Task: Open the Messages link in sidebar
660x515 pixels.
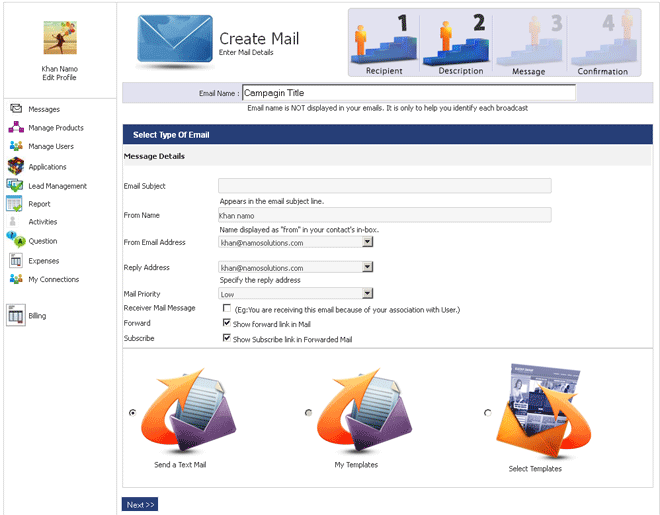Action: pyautogui.click(x=44, y=109)
